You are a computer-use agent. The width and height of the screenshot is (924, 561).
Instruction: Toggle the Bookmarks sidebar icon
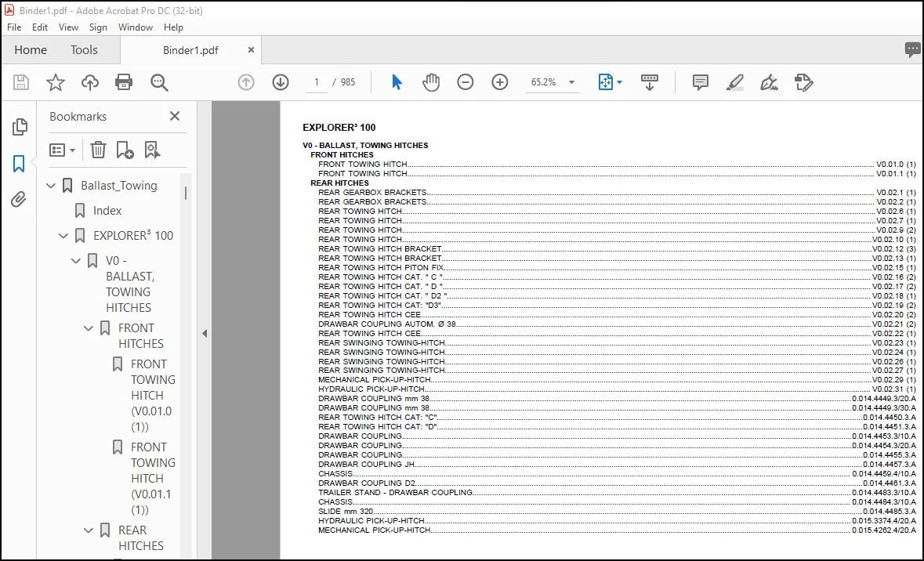pos(19,164)
